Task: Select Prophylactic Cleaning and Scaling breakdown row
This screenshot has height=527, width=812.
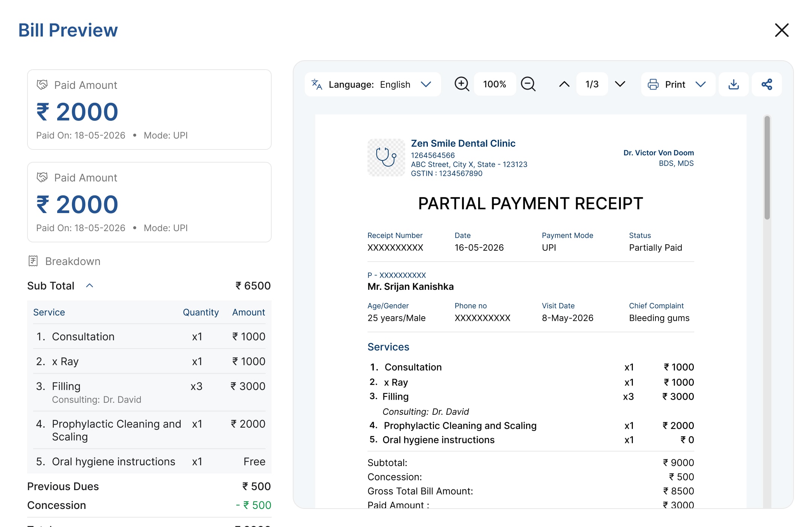Action: [x=149, y=430]
